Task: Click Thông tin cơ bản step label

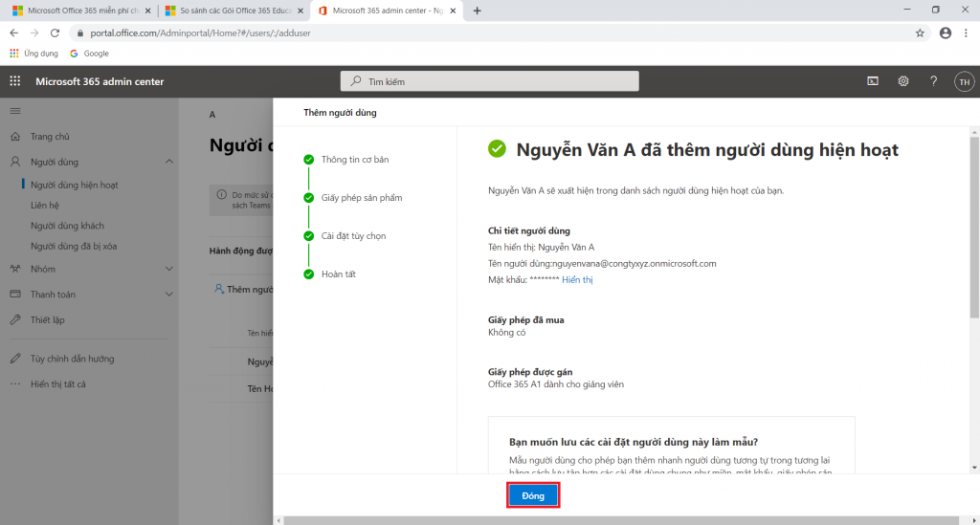Action: 355,159
